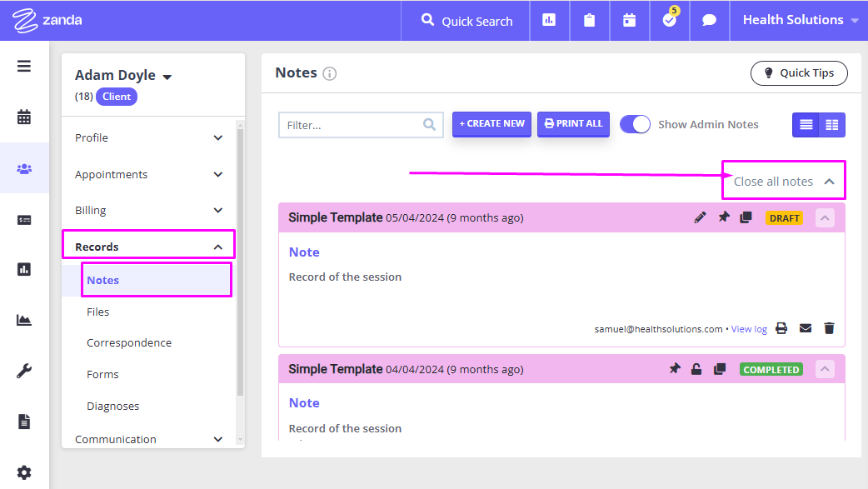The width and height of the screenshot is (868, 489).
Task: Select Diagnoses in the Records menu
Action: click(112, 406)
